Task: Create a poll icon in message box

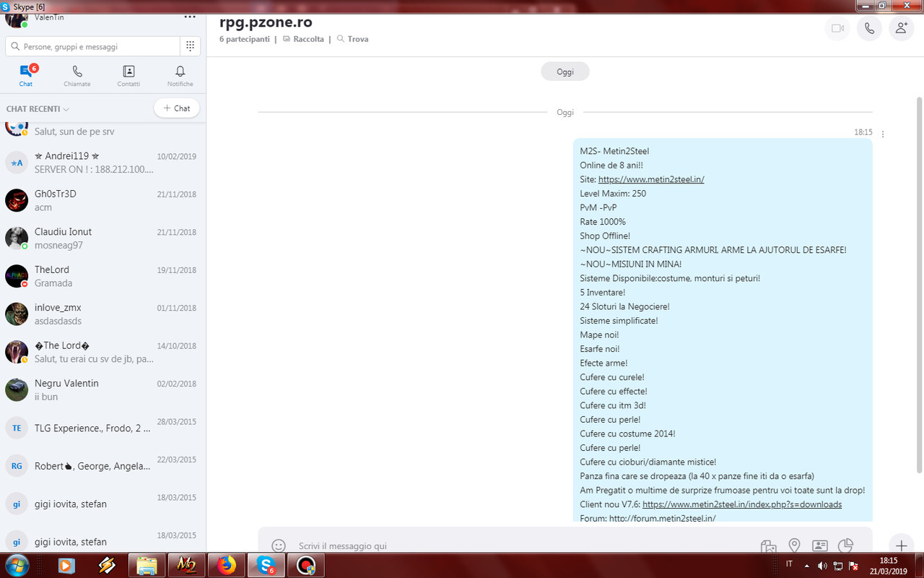Action: click(845, 545)
